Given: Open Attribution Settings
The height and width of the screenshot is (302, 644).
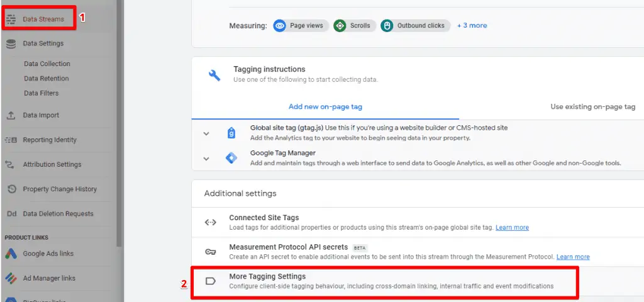Looking at the screenshot, I should click(x=52, y=164).
